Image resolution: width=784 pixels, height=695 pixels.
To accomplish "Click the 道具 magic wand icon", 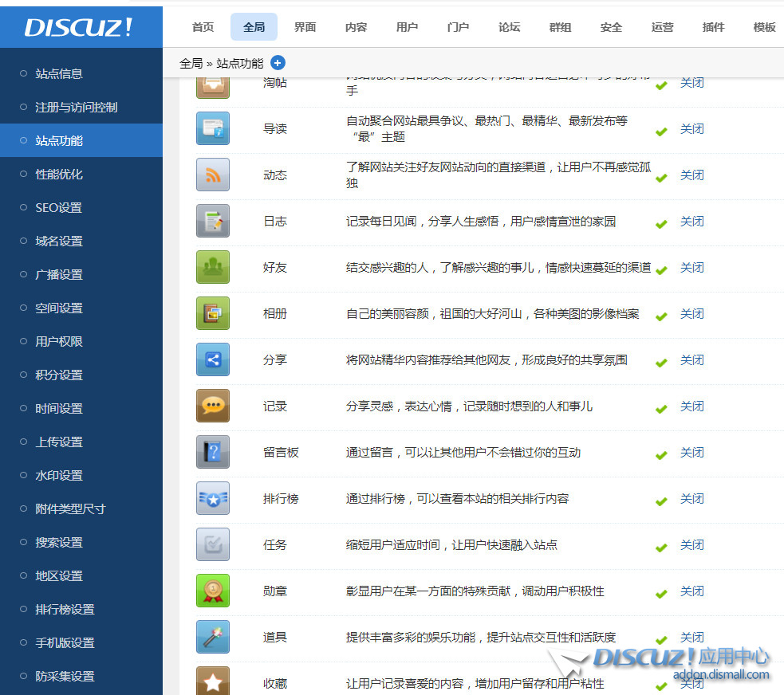I will pos(213,637).
